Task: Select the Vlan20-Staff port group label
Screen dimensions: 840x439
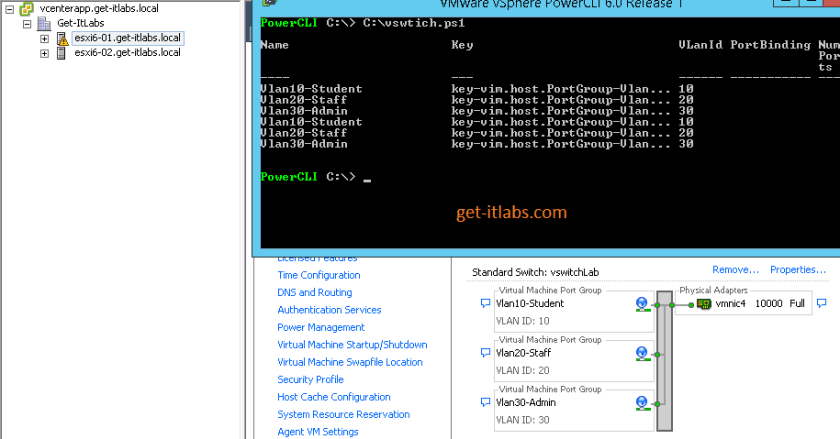Action: (x=523, y=353)
